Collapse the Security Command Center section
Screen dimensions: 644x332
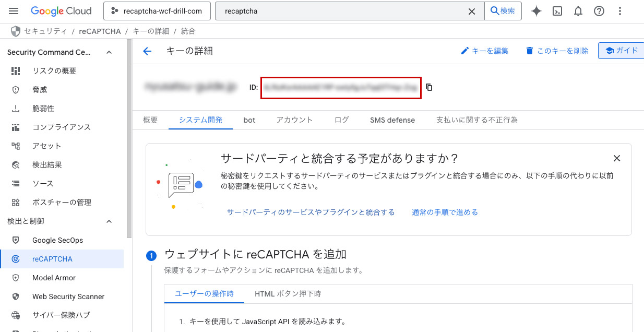tap(109, 52)
